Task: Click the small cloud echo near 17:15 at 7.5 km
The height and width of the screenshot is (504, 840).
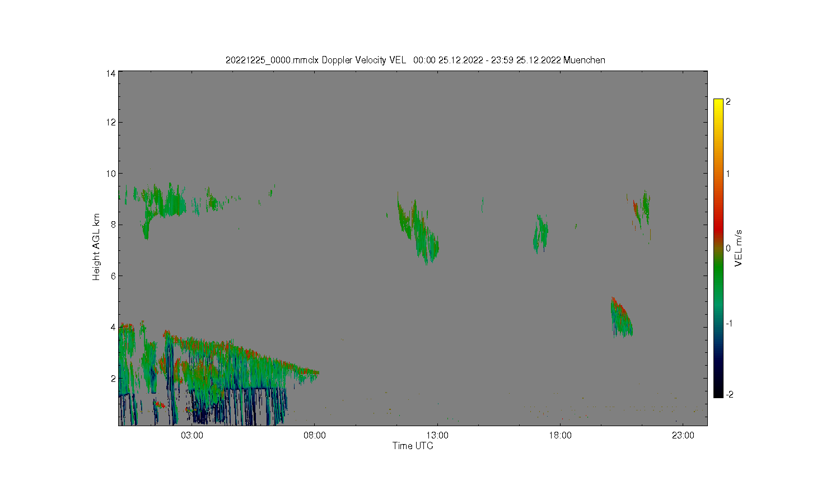Action: point(540,234)
